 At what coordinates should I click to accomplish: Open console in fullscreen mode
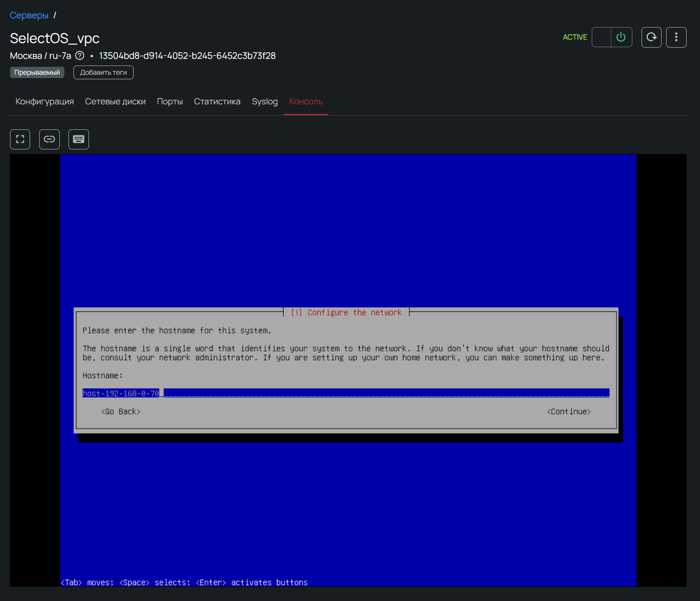[x=20, y=139]
